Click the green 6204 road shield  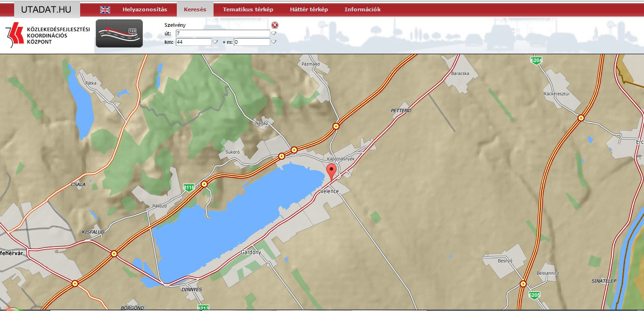(x=536, y=60)
